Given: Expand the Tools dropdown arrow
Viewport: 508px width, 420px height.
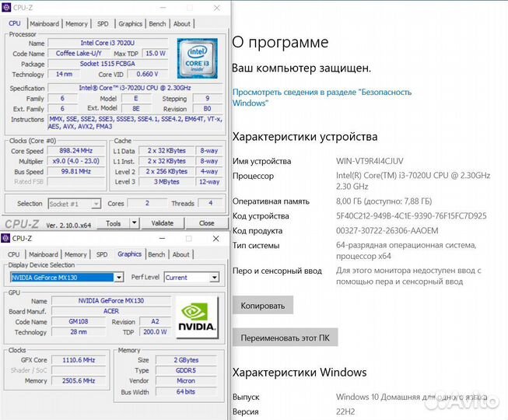Looking at the screenshot, I should [134, 223].
